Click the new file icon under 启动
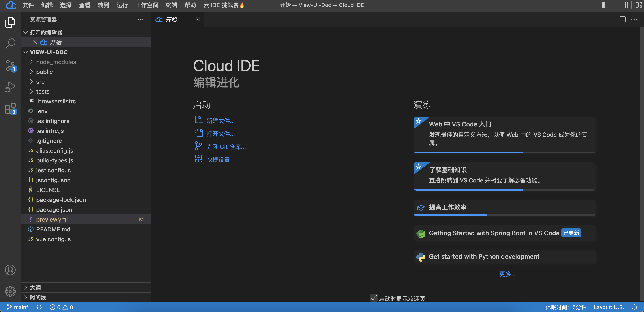Viewport: 644px width, 312px height. (198, 120)
